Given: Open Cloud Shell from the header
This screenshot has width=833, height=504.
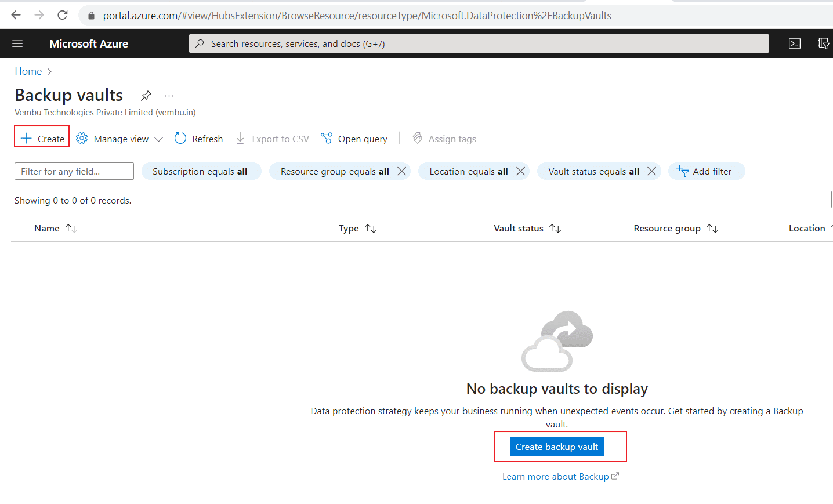Looking at the screenshot, I should 795,43.
